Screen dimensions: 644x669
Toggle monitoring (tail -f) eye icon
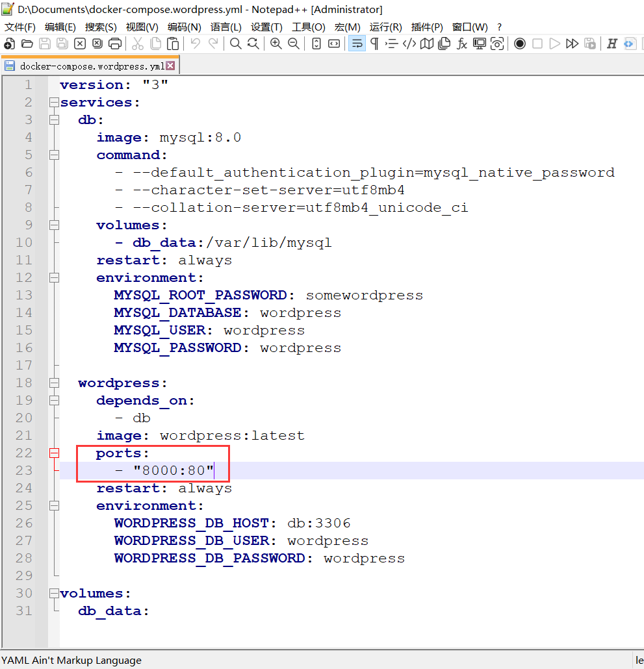(x=497, y=44)
